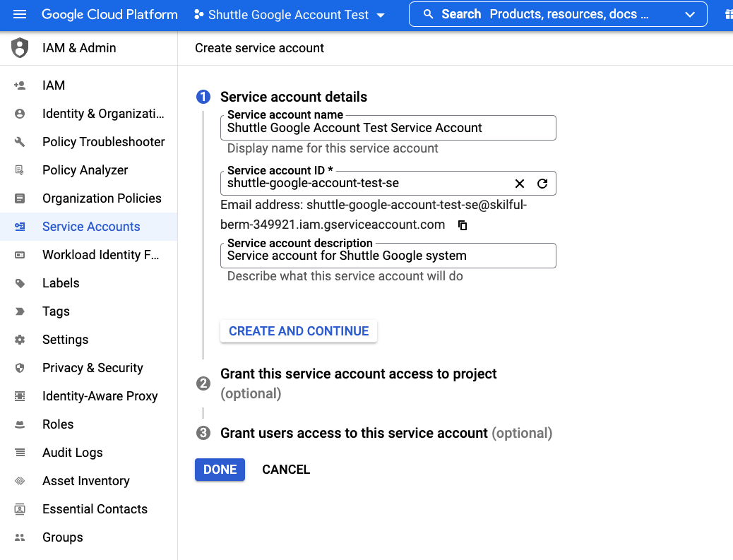Click the IAM & Admin shield icon

pos(20,48)
